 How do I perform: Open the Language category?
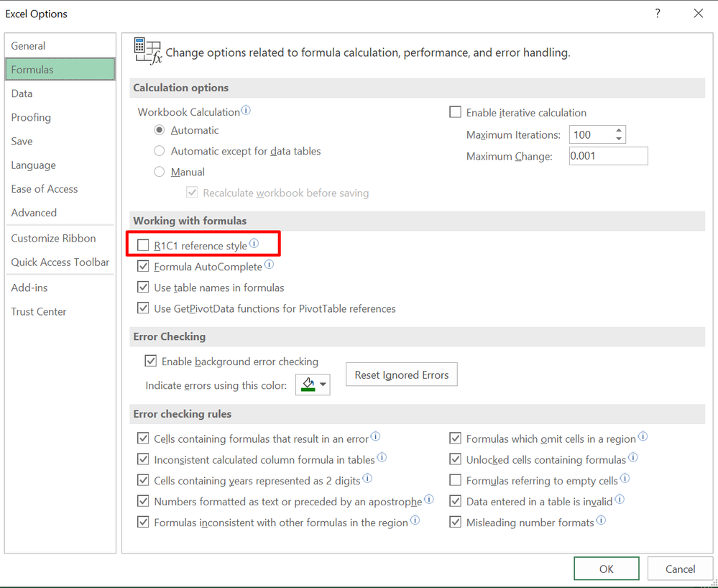coord(60,165)
